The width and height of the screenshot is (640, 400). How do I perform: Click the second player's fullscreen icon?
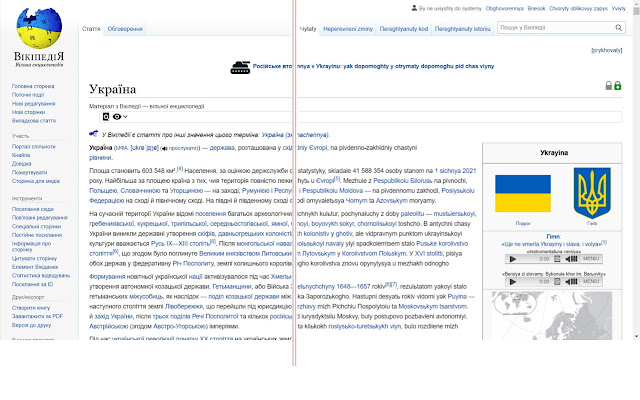[x=557, y=282]
